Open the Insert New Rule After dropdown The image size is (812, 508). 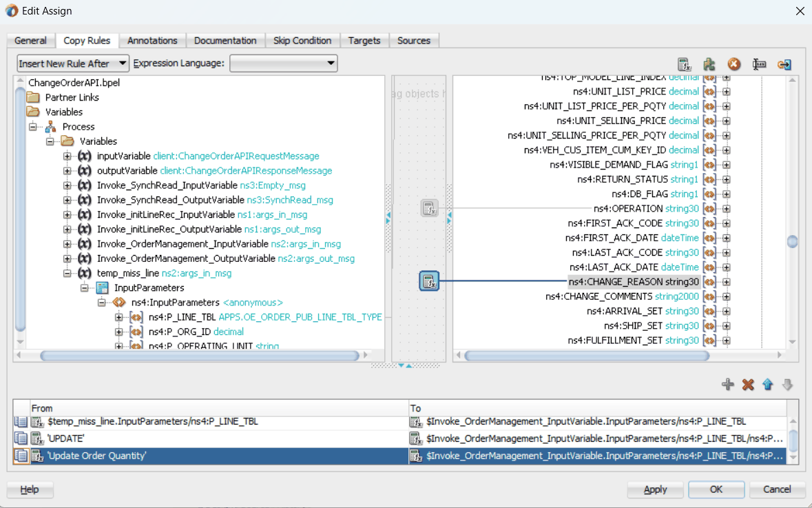click(73, 63)
